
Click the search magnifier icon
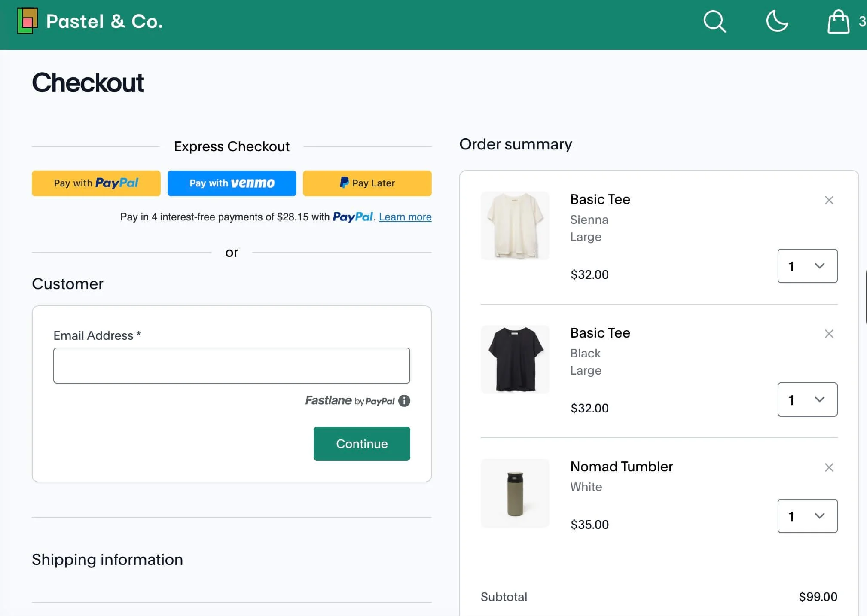click(714, 21)
